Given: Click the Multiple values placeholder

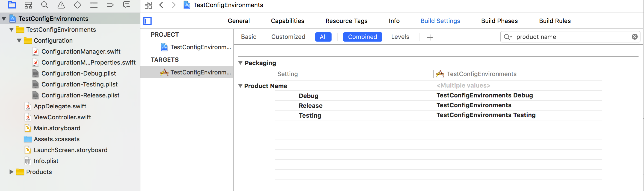Looking at the screenshot, I should tap(463, 85).
